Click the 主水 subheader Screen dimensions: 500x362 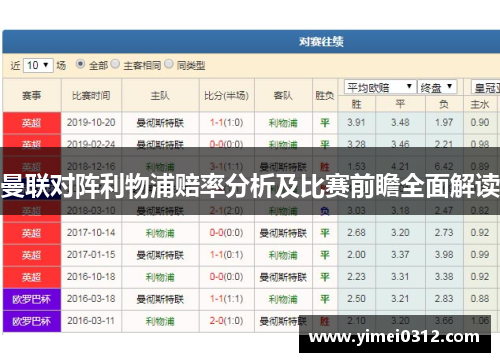[x=480, y=104]
